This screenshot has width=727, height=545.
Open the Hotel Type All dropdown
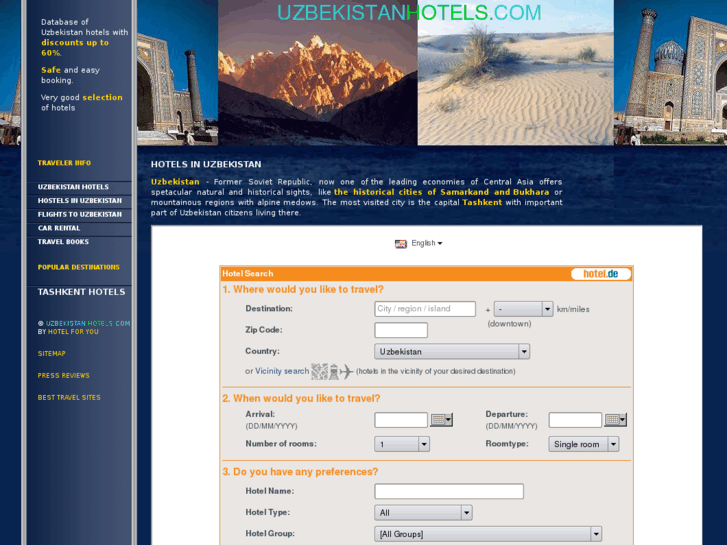click(423, 513)
